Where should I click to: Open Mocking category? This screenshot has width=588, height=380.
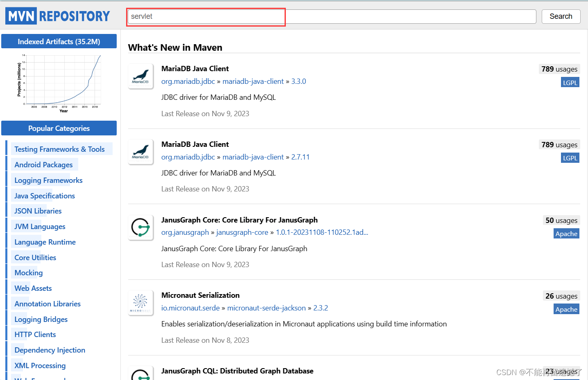coord(29,273)
